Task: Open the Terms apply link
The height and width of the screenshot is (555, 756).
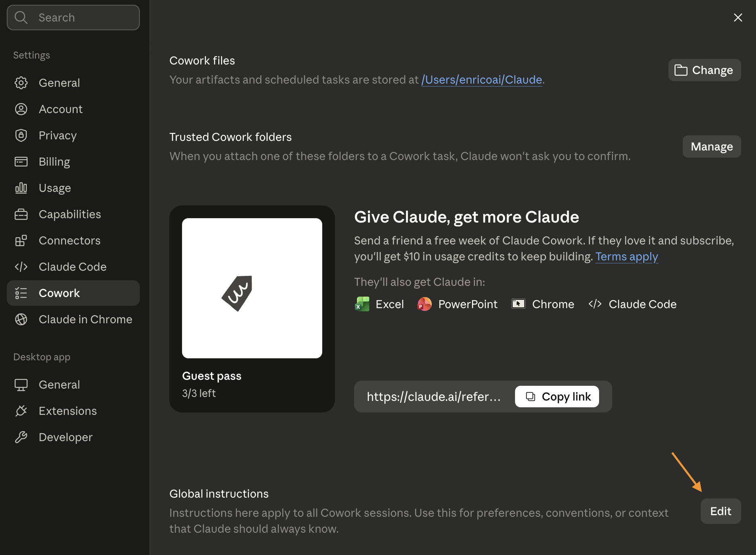Action: click(627, 256)
